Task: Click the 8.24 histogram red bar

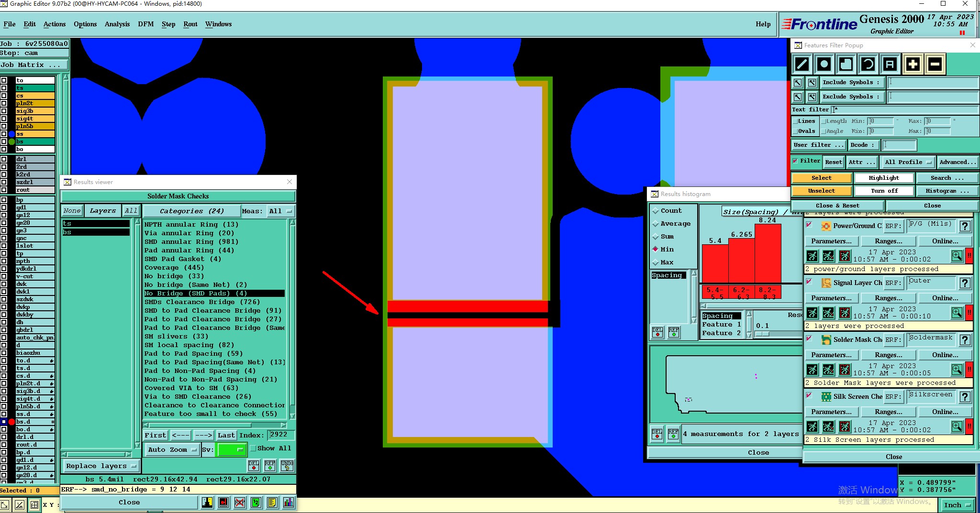Action: pos(768,253)
